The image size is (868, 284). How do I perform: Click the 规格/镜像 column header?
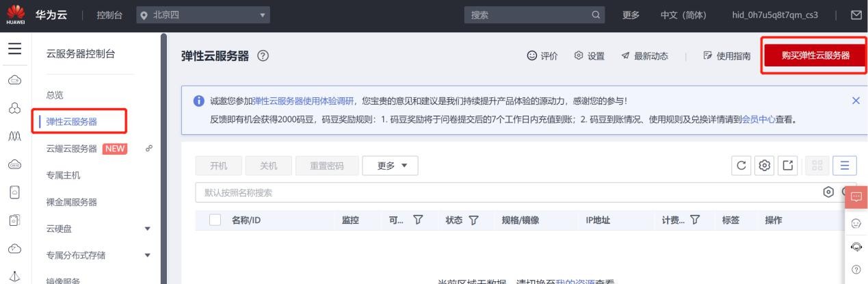pos(521,219)
